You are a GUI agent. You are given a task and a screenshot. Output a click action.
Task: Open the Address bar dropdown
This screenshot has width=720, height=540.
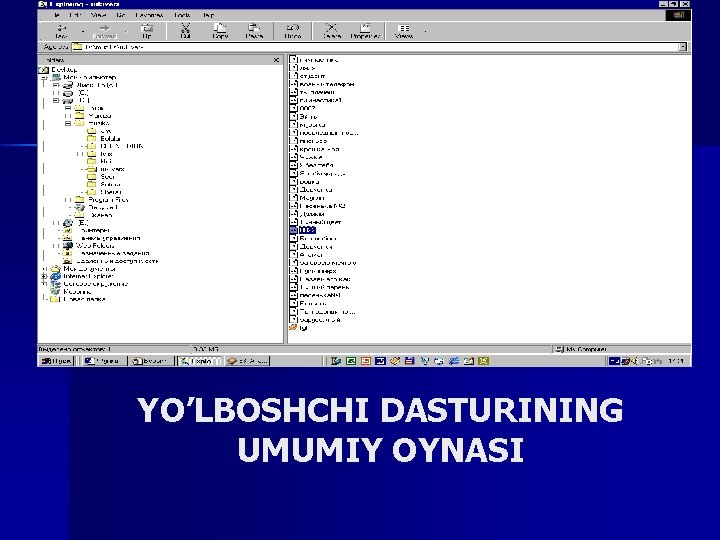click(683, 47)
